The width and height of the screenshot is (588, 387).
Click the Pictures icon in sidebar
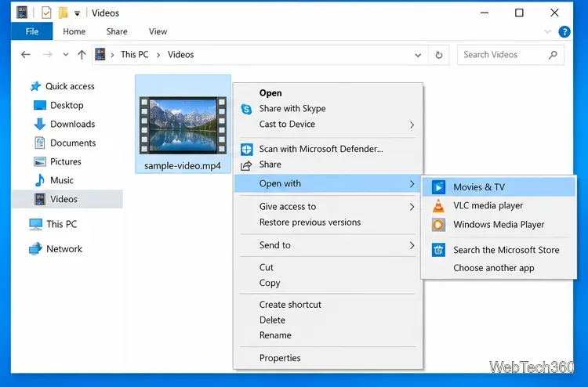pos(40,161)
